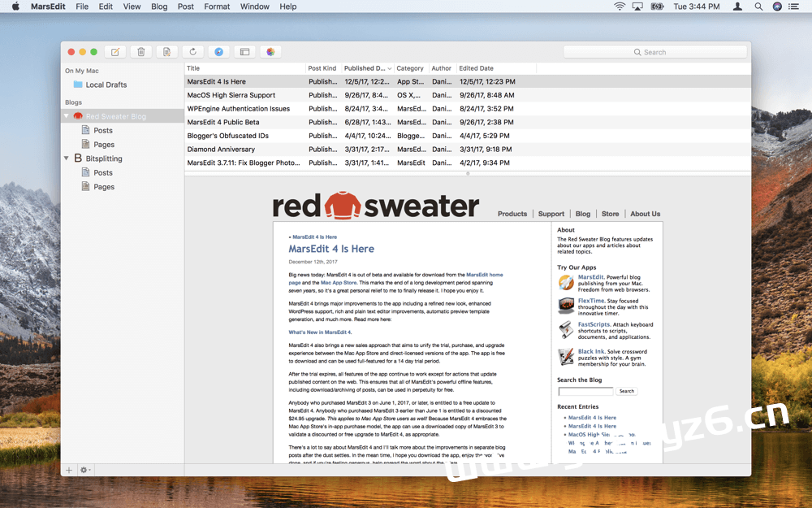Click the New Post compose icon
Image resolution: width=812 pixels, height=508 pixels.
point(115,51)
